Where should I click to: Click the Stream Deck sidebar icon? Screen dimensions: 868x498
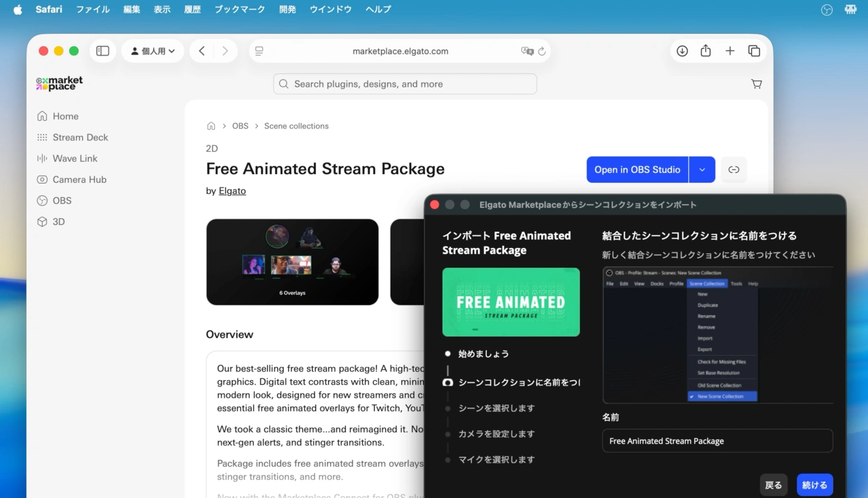(42, 137)
